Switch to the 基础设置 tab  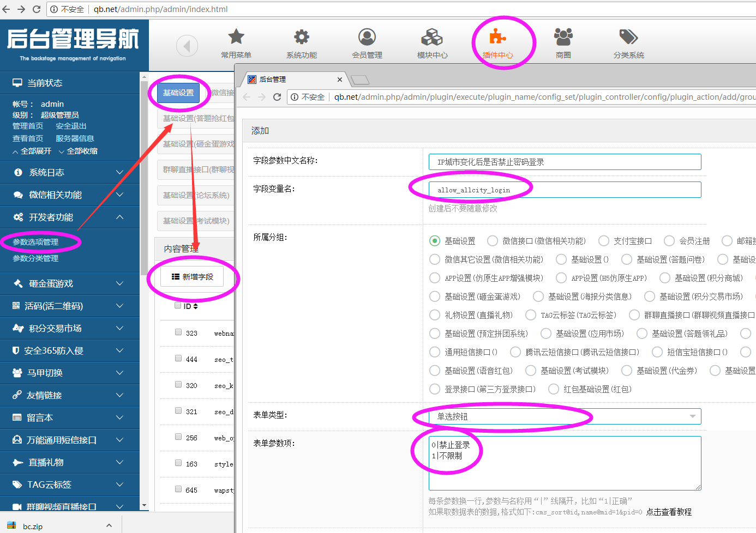[178, 93]
